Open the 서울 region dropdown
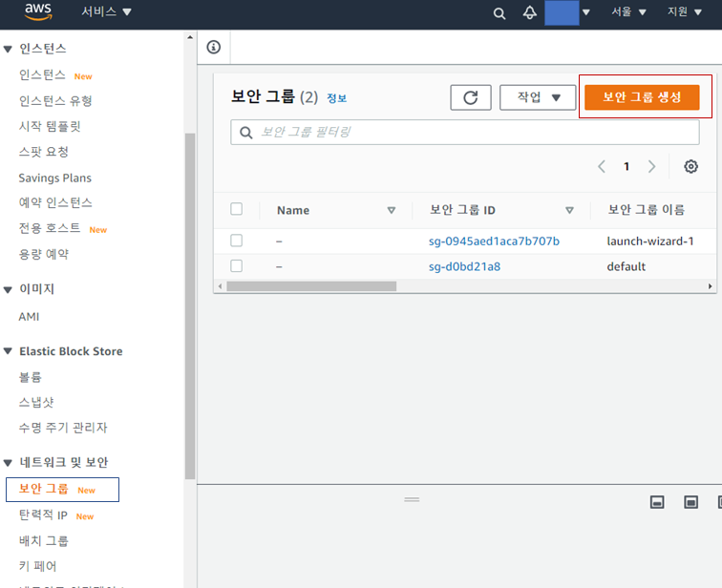 [x=628, y=11]
